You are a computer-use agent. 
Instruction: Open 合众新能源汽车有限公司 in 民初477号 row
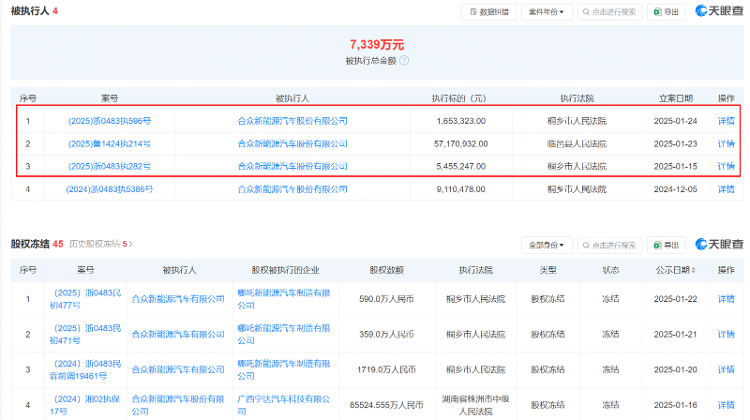178,299
